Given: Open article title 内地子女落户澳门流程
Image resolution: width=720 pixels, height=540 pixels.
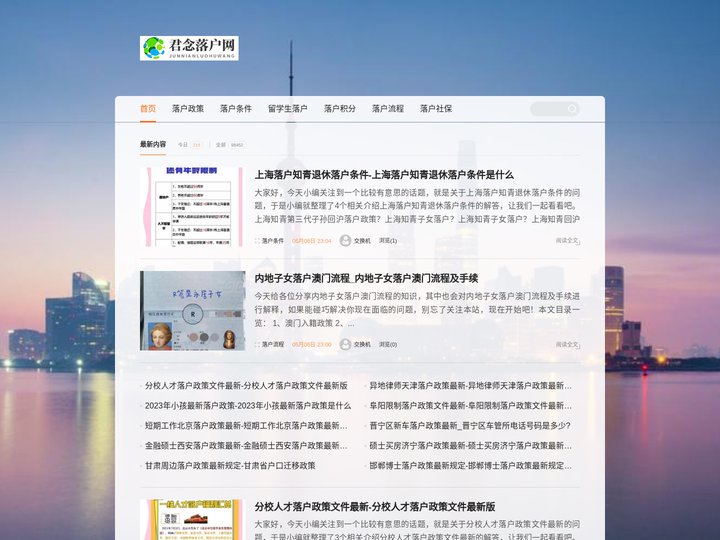Looking at the screenshot, I should pos(366,278).
